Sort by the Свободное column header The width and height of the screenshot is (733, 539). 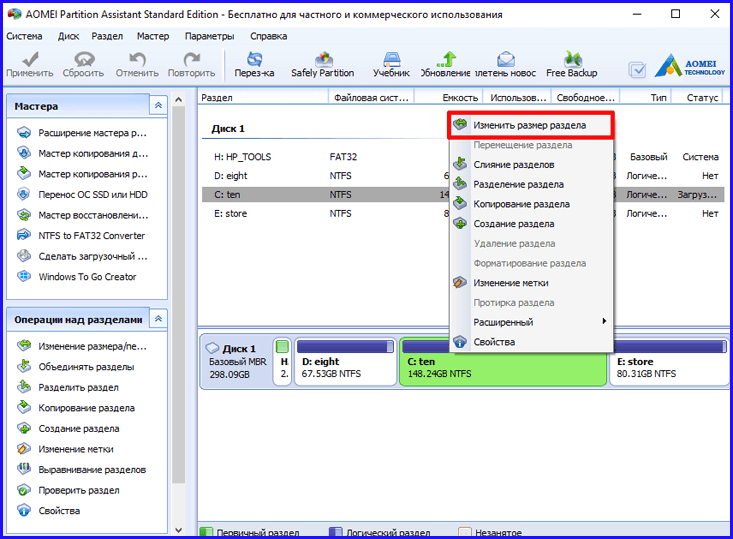click(x=585, y=97)
